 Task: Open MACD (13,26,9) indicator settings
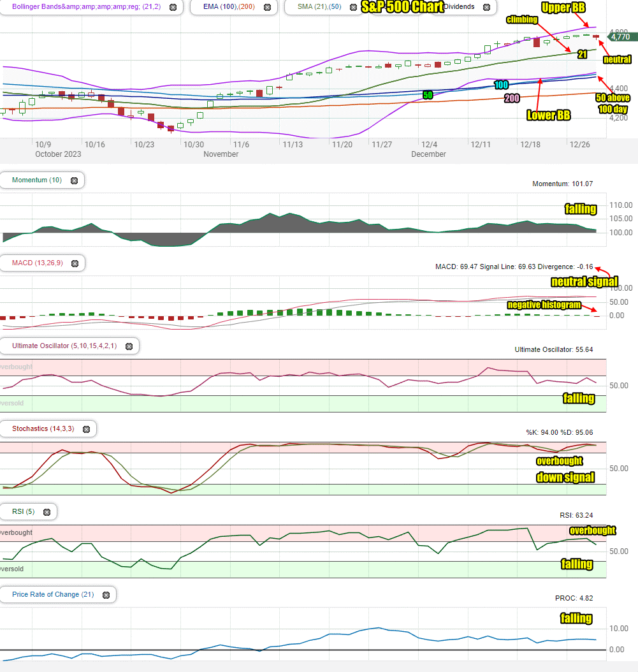(x=37, y=263)
